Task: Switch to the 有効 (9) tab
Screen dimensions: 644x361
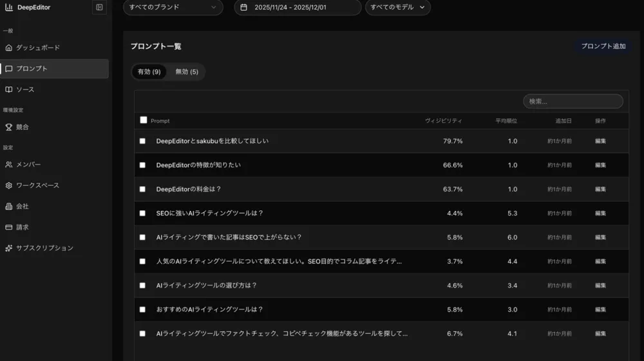Action: pos(149,72)
